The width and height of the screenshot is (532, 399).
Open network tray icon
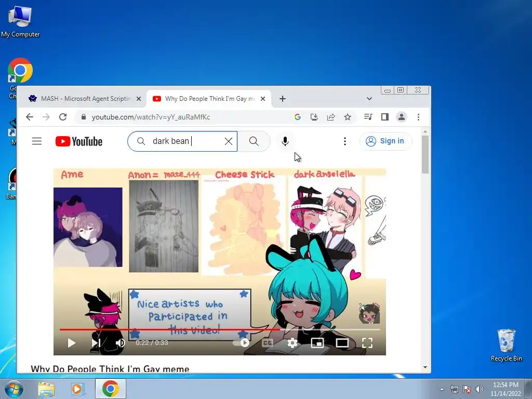point(454,389)
